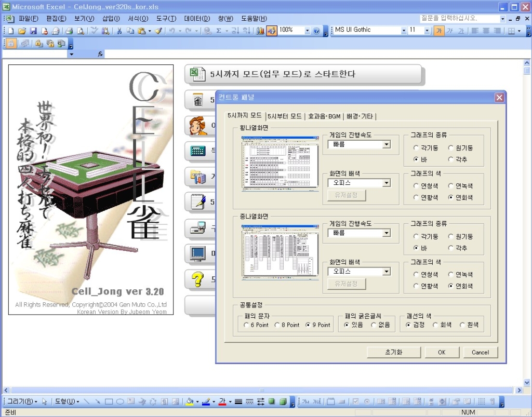Click the Fill Color bucket swatch
The image size is (532, 417).
190,402
